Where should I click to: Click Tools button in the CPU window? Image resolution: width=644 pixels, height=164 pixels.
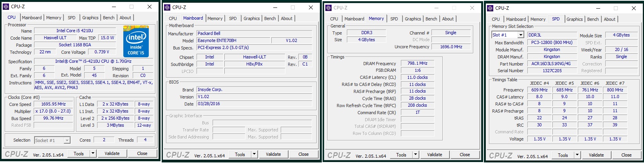click(x=79, y=153)
